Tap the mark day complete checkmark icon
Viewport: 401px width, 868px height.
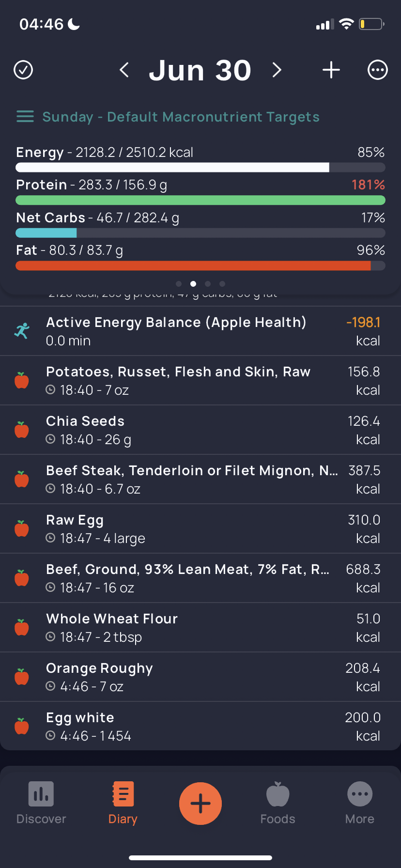tap(23, 70)
